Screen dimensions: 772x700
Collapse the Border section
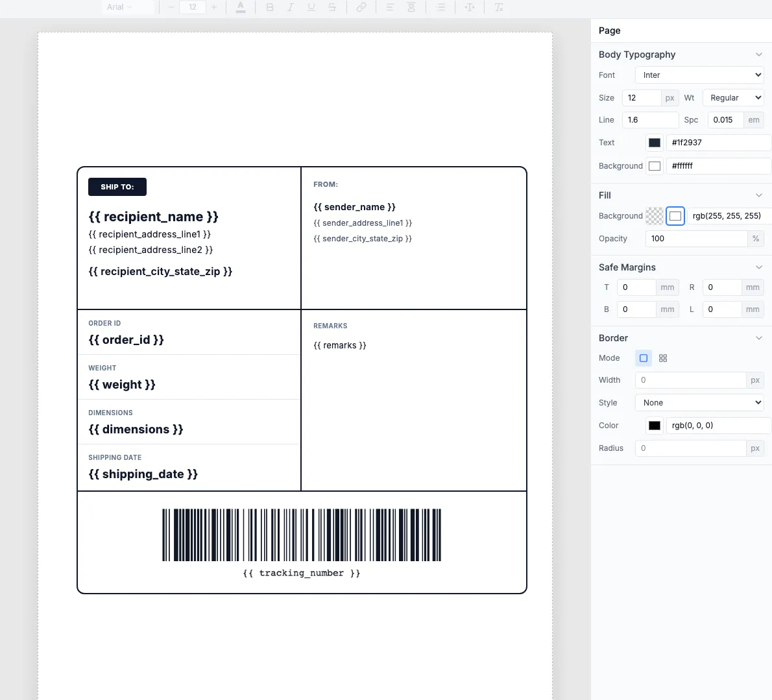coord(759,338)
